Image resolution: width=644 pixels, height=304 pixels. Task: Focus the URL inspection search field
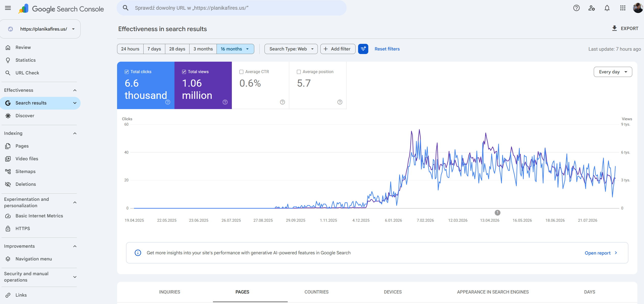[232, 8]
